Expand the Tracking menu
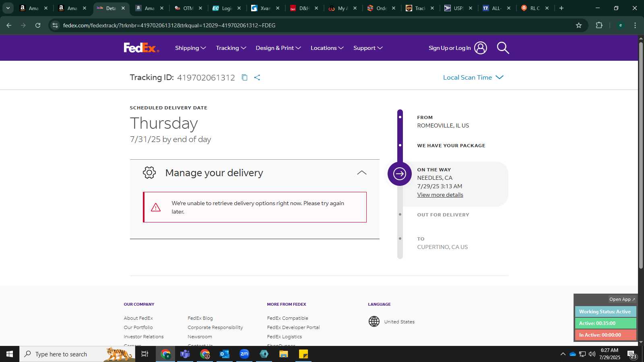644x362 pixels. (x=231, y=48)
